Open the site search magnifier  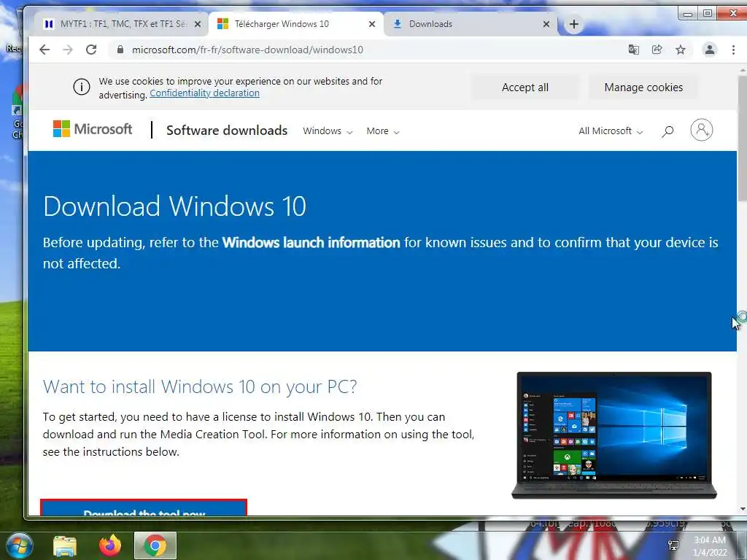pos(667,131)
